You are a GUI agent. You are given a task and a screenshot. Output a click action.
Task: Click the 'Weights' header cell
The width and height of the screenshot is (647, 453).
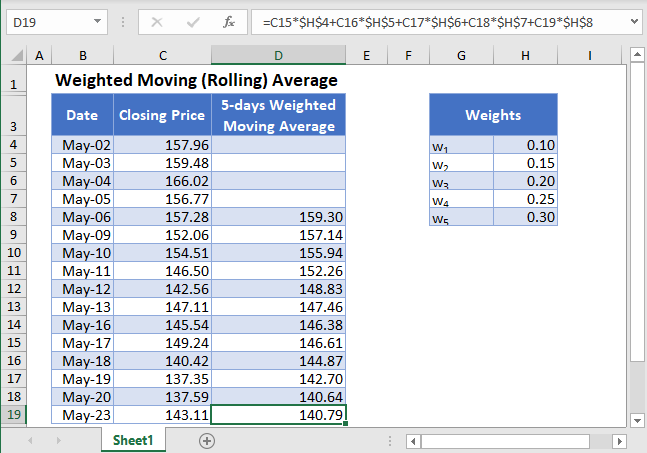[x=493, y=115]
